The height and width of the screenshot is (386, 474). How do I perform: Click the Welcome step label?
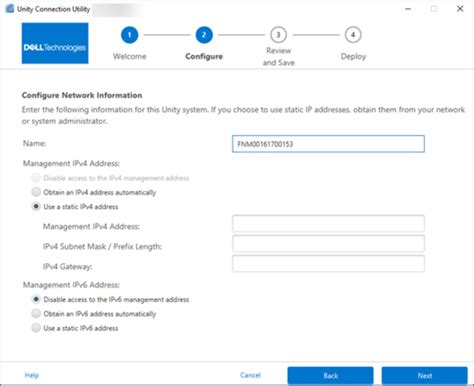tap(130, 56)
